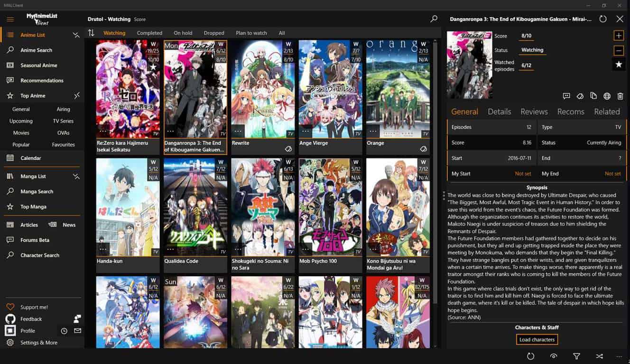Viewport: 630px width, 364px height.
Task: Set My End date Not set
Action: click(612, 173)
